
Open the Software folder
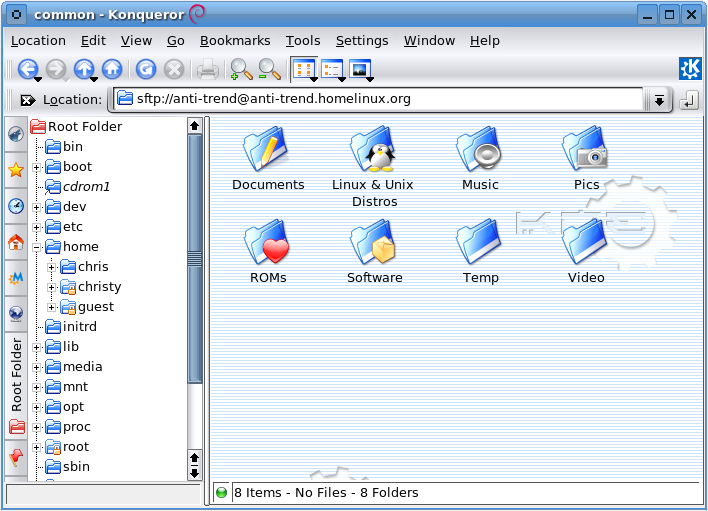374,251
